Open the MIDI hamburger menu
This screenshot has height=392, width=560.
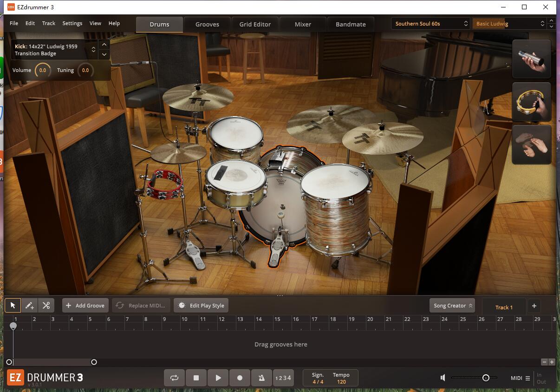coord(527,378)
